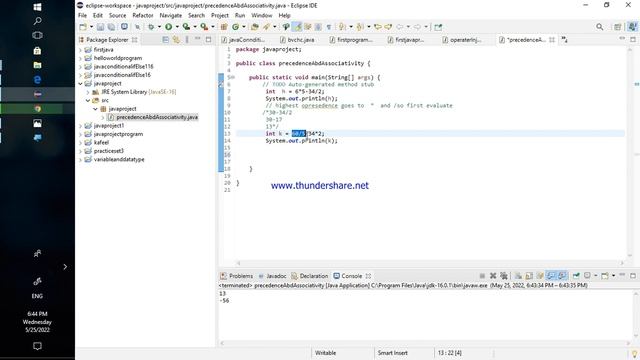Open dropdown arrow beside Run button

177,27
